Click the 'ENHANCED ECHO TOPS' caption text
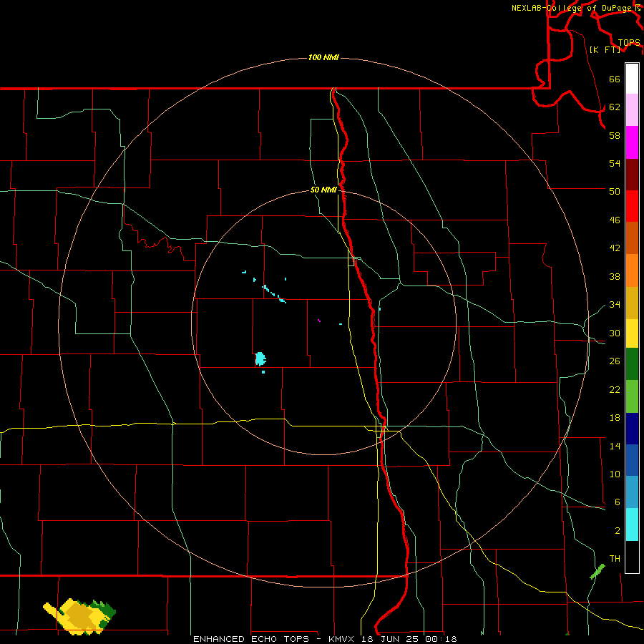 [251, 639]
